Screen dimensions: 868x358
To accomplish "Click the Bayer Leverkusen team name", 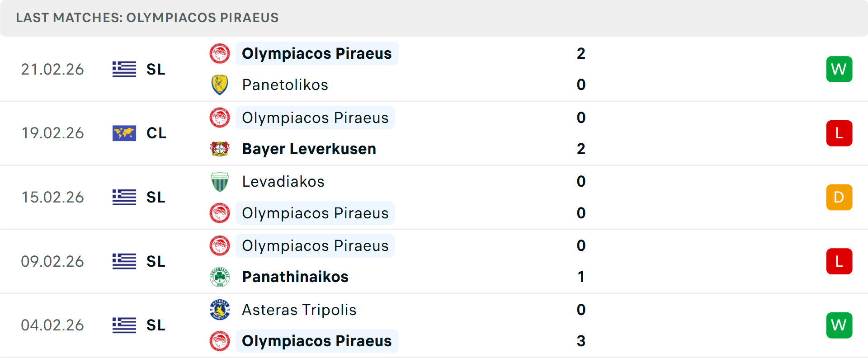I will (309, 149).
